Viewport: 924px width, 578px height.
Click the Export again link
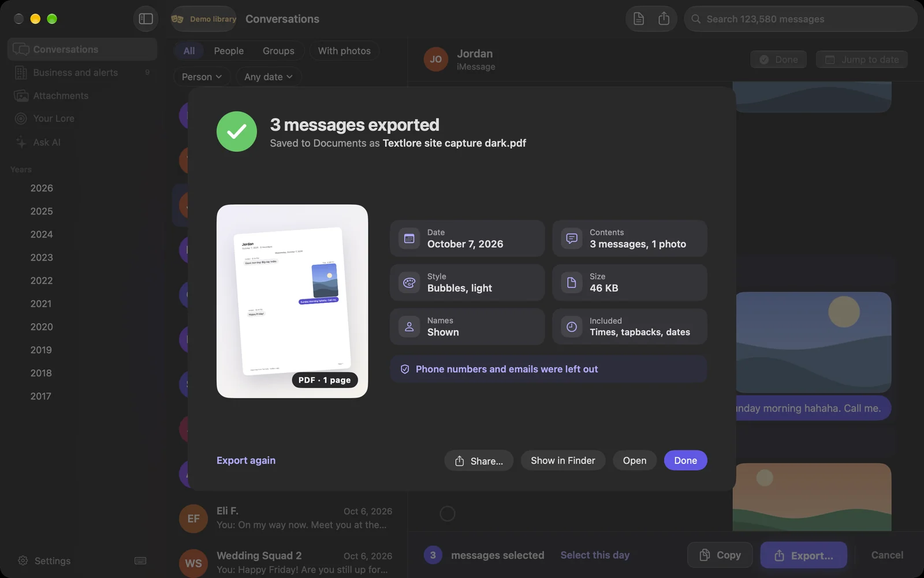click(x=246, y=461)
